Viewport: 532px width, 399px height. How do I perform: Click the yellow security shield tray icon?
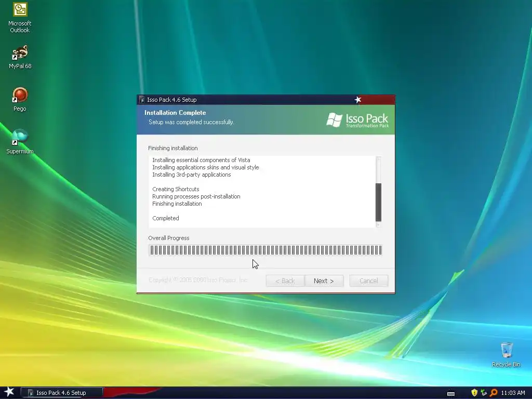point(474,393)
